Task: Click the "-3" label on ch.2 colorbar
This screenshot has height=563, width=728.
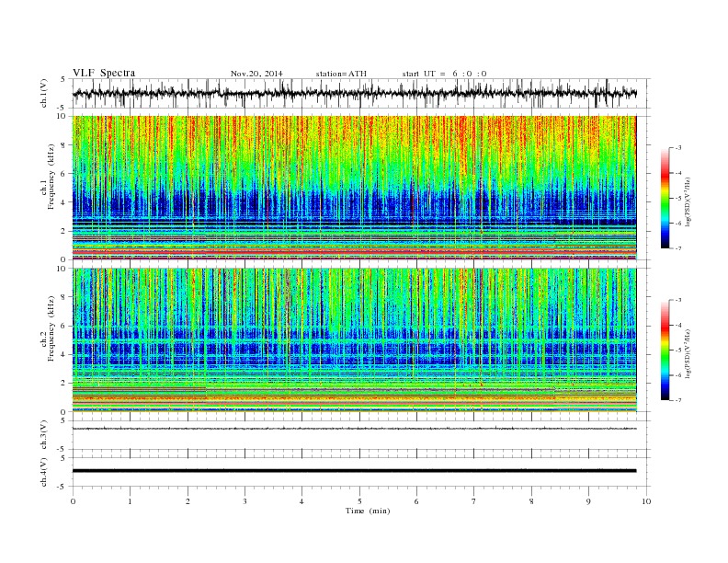Action: click(677, 300)
